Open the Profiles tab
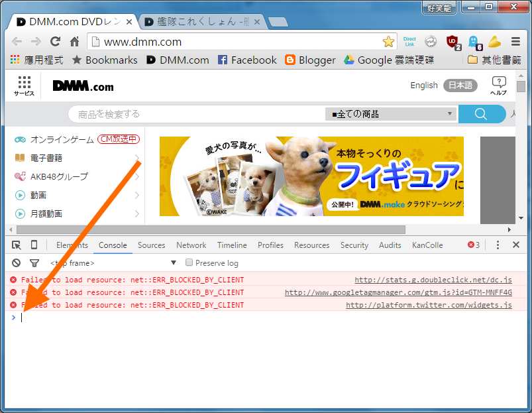The height and width of the screenshot is (413, 532). [270, 245]
